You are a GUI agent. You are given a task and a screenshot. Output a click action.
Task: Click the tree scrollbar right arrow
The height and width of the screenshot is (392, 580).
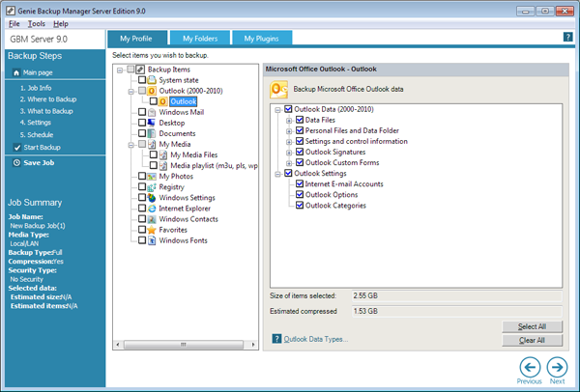pyautogui.click(x=253, y=345)
